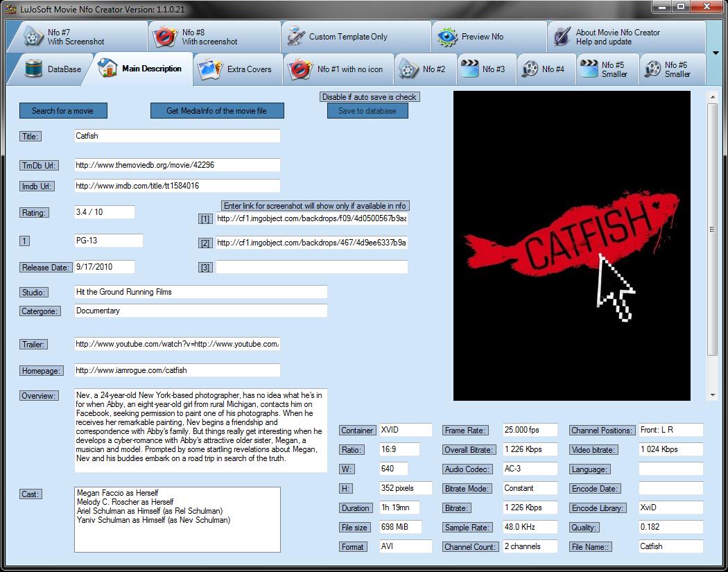
Task: Click the Audio Codec field AC-3
Action: (530, 469)
